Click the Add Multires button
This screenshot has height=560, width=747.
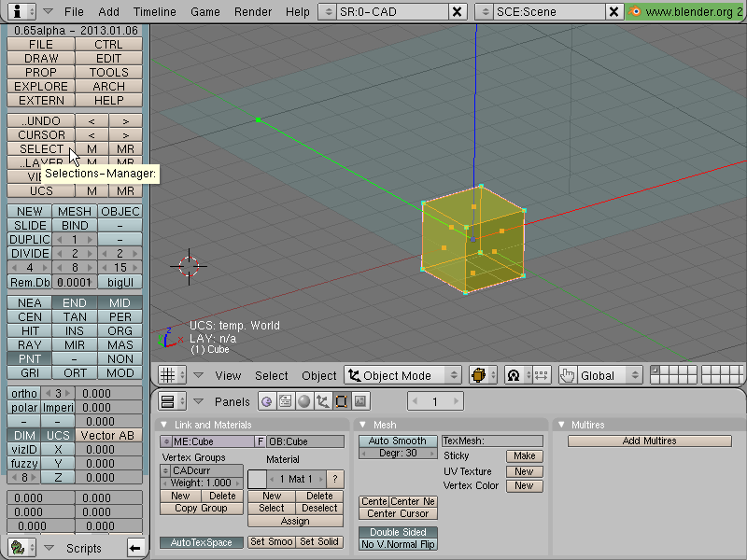(649, 441)
